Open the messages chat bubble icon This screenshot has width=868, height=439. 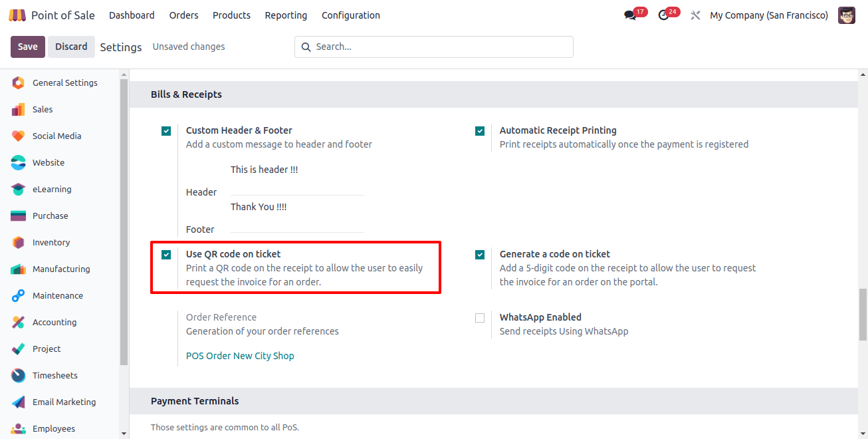point(630,15)
